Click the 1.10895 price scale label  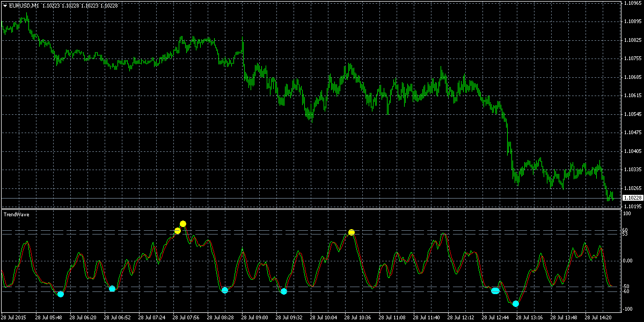click(633, 21)
